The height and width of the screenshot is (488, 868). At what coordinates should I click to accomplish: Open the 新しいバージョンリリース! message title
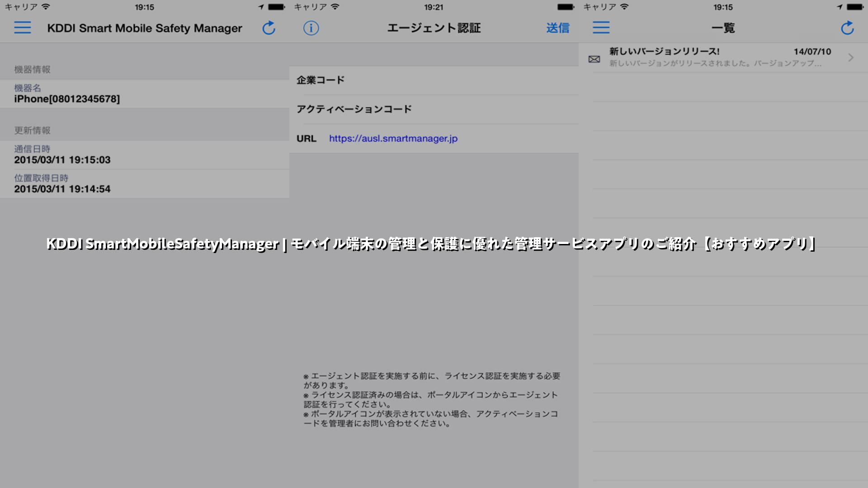(x=664, y=52)
